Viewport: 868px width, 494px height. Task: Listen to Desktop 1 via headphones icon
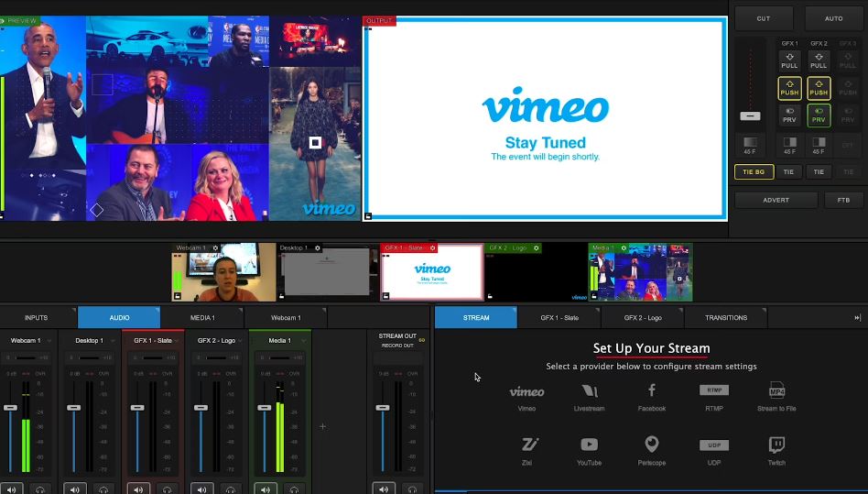click(x=104, y=489)
